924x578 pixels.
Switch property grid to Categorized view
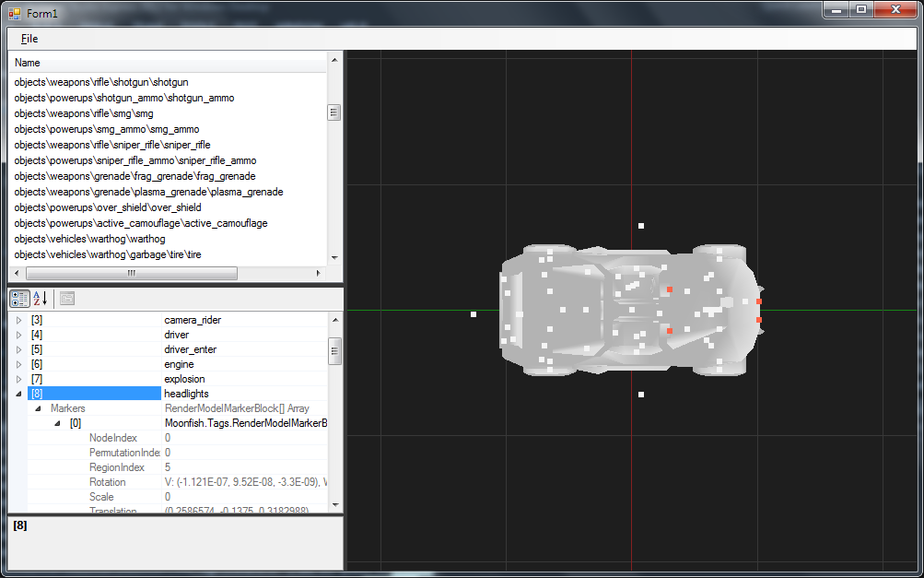[18, 298]
